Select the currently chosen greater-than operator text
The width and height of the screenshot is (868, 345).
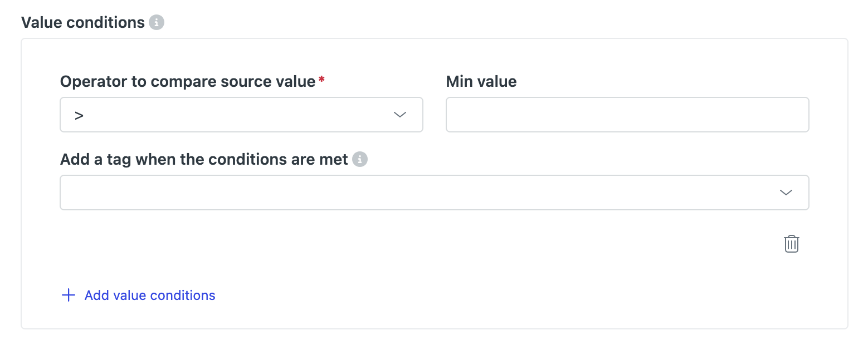tap(79, 115)
